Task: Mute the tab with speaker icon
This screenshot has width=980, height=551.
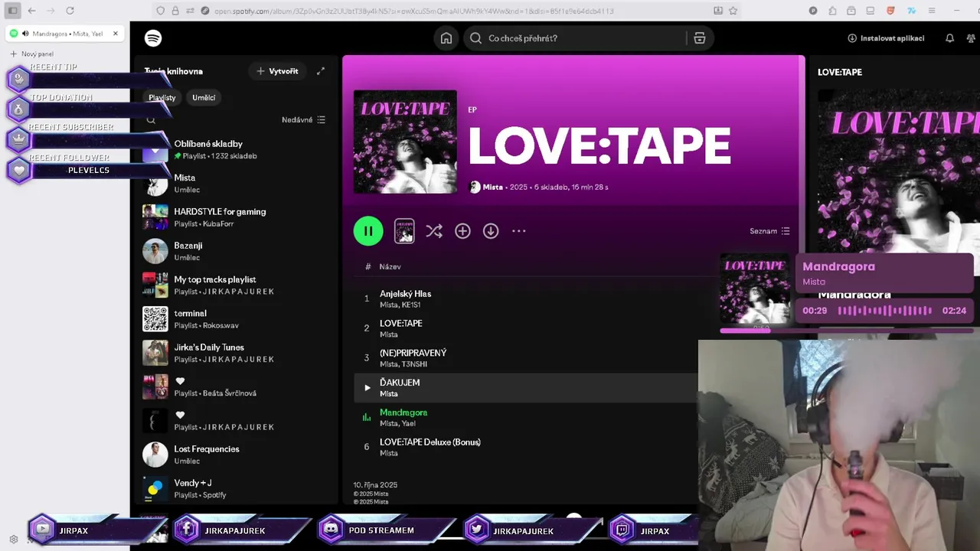Action: (x=25, y=34)
